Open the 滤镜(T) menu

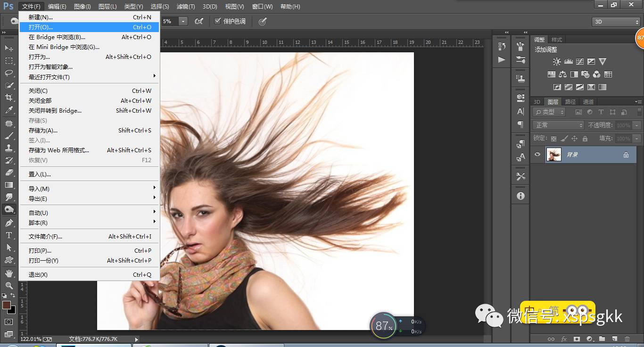(186, 7)
